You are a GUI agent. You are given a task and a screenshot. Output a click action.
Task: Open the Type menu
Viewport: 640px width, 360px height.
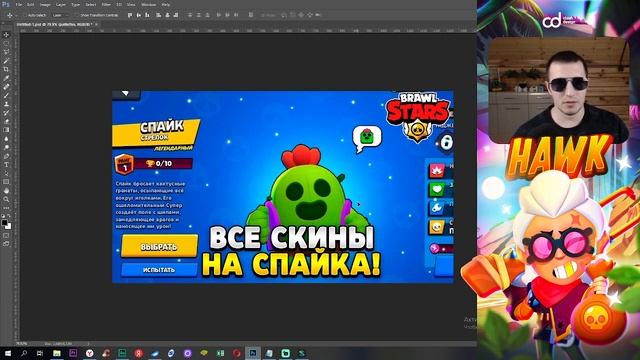click(x=76, y=4)
